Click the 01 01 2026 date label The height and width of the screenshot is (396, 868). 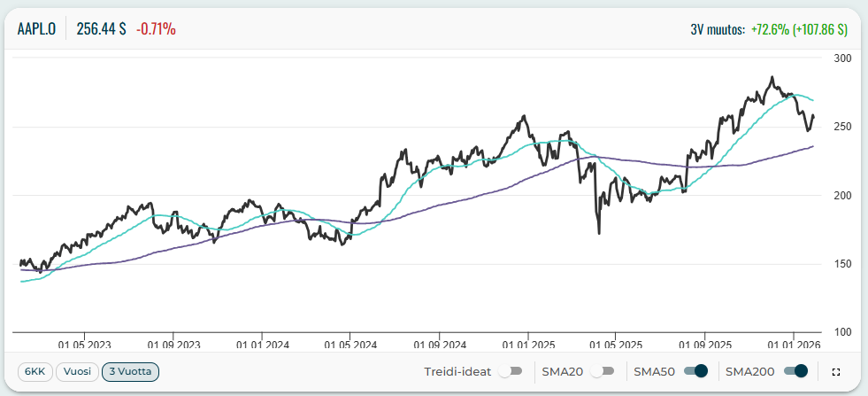coord(792,344)
